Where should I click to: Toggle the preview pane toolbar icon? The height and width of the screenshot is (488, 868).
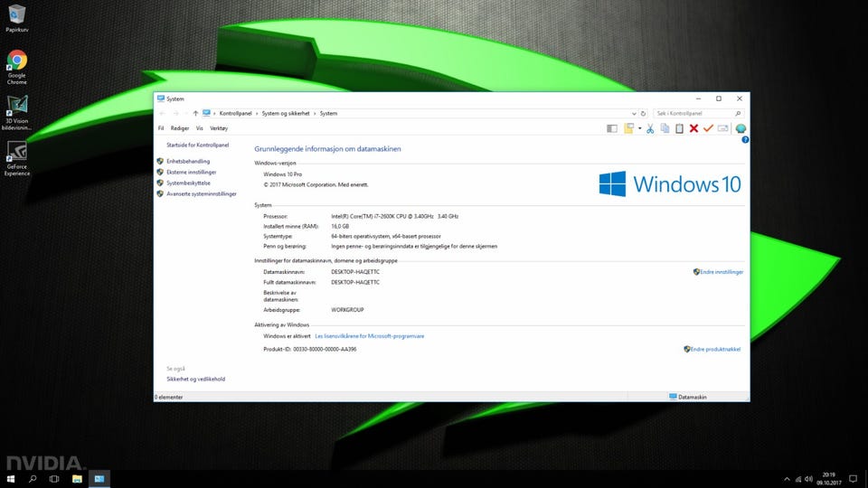[x=612, y=128]
